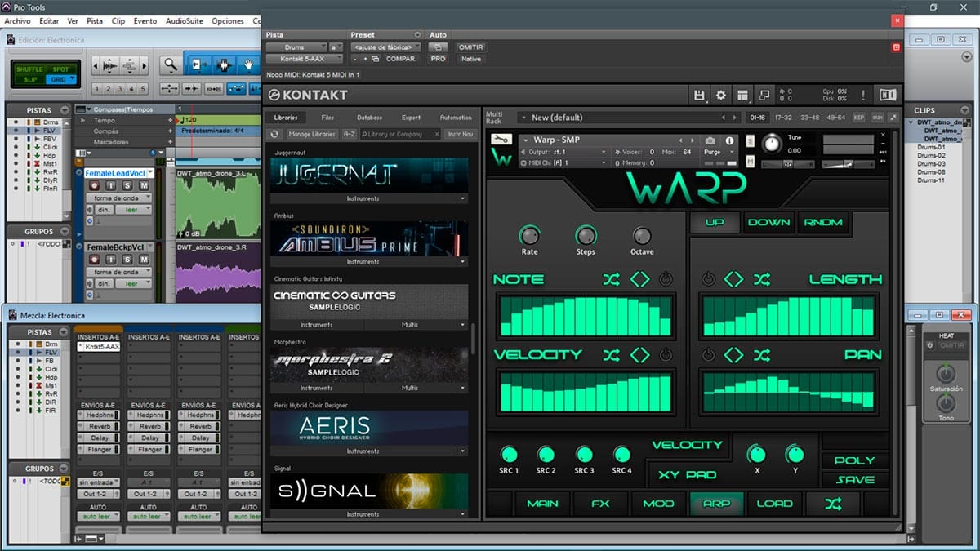
Task: Select the Zoomer magnifier tool in Pro Tools
Action: tap(170, 64)
